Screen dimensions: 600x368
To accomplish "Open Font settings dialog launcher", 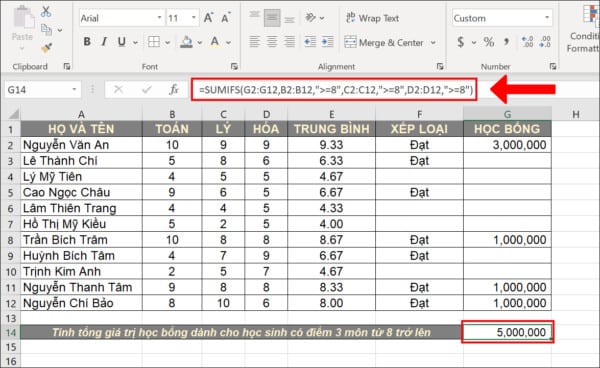I will point(234,67).
